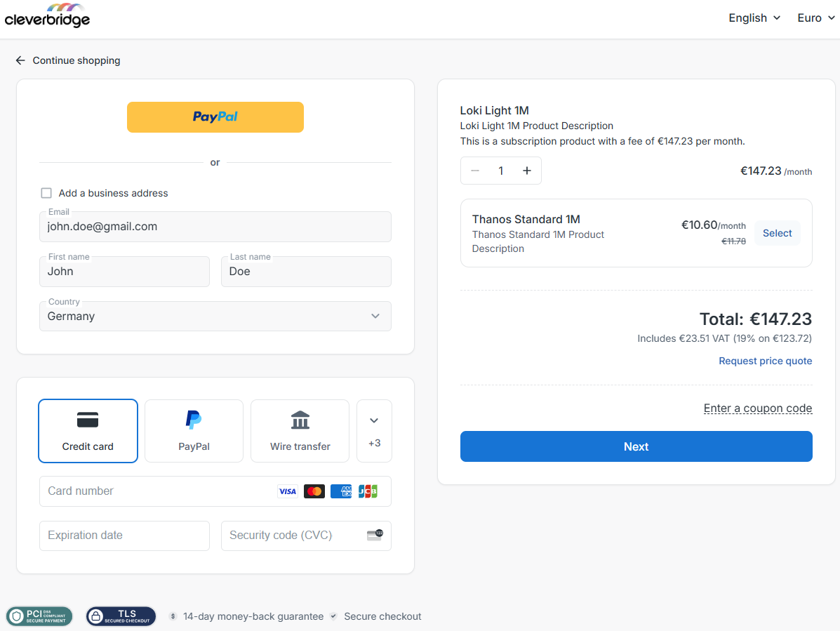
Task: Click the American Express icon
Action: [x=341, y=491]
